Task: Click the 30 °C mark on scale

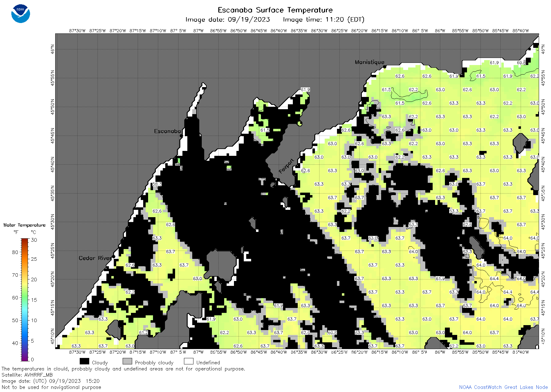Action: tap(34, 240)
